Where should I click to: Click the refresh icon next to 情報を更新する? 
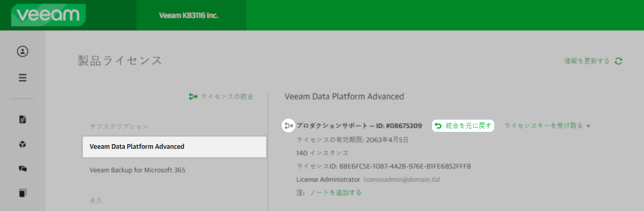click(x=619, y=61)
